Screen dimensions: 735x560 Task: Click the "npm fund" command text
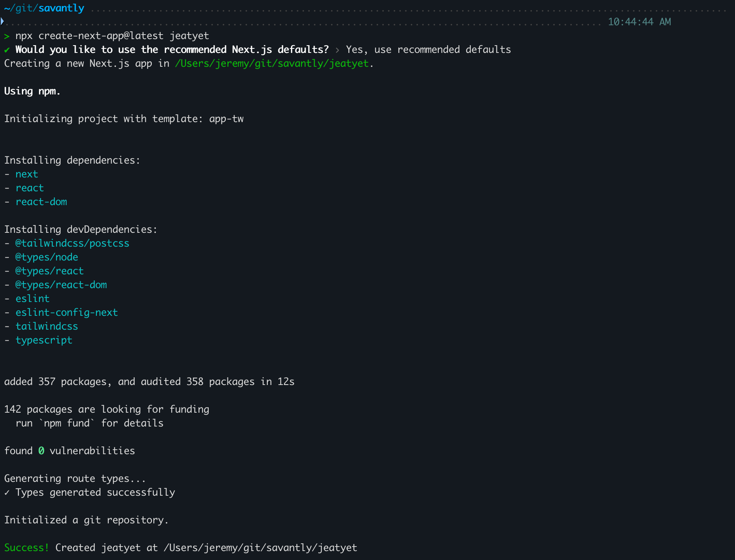pos(67,423)
